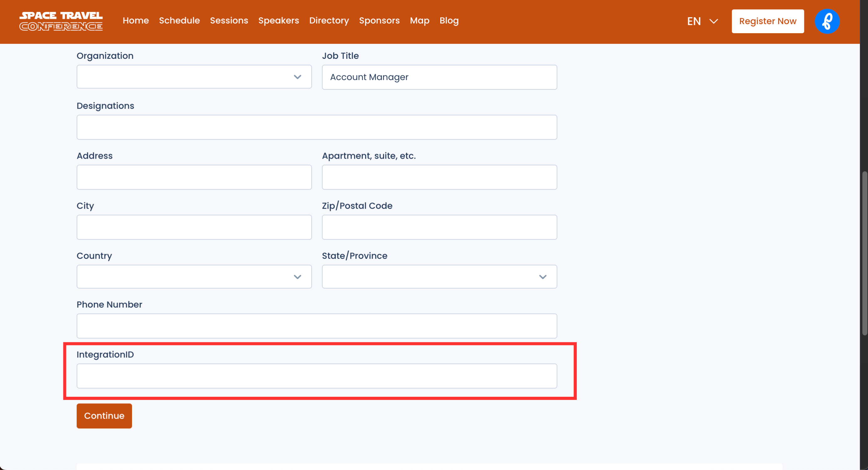The width and height of the screenshot is (868, 470).
Task: Expand the Country dropdown
Action: [194, 276]
